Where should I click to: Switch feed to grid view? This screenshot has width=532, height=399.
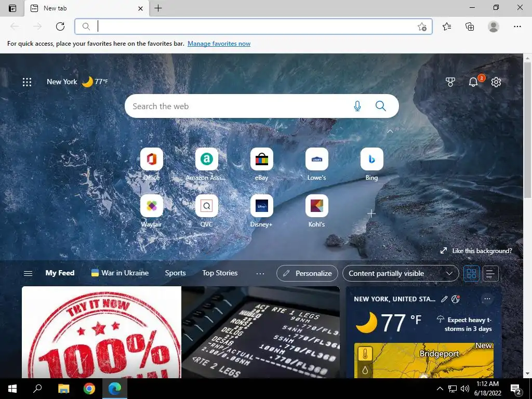click(471, 273)
